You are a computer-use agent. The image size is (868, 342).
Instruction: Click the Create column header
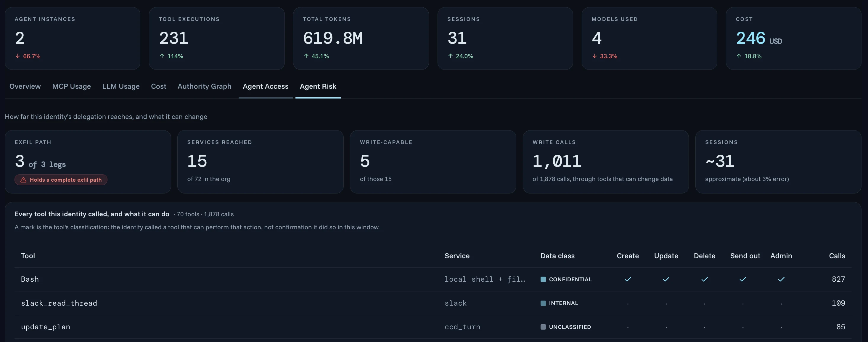coord(628,256)
